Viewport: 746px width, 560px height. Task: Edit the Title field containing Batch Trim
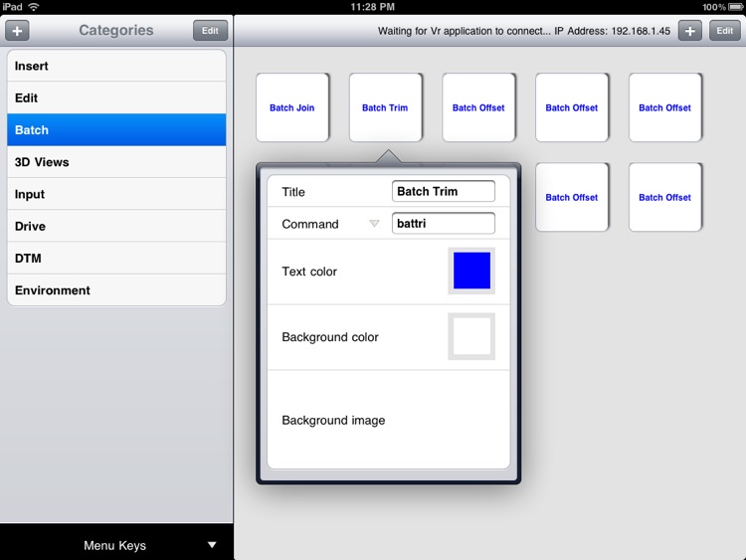pyautogui.click(x=444, y=191)
